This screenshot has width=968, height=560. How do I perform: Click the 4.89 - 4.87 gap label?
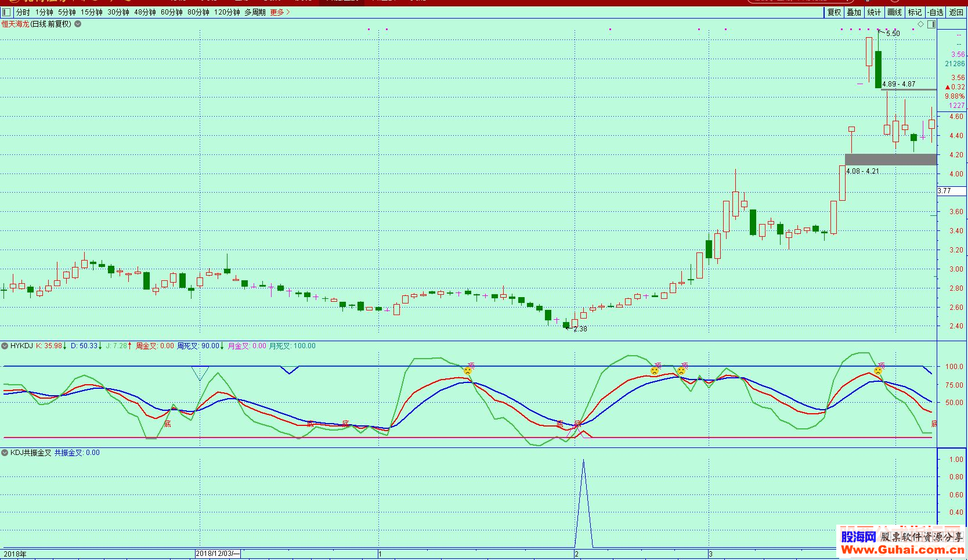click(899, 84)
